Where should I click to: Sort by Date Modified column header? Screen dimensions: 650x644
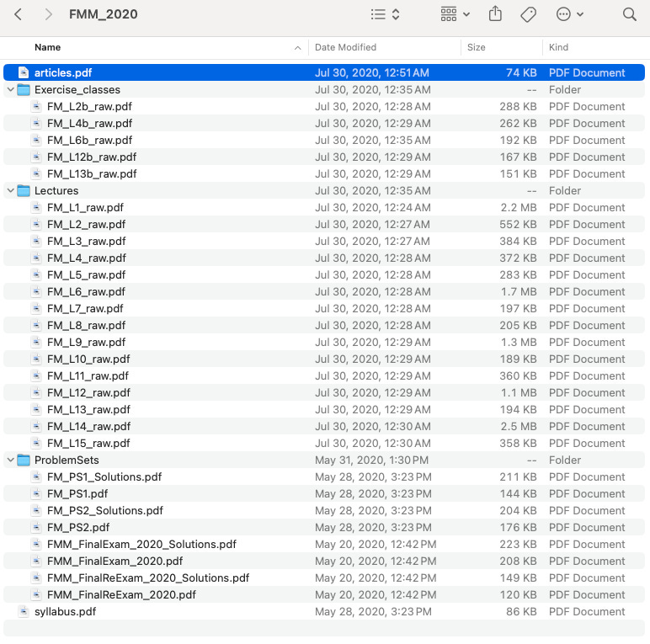pyautogui.click(x=345, y=47)
